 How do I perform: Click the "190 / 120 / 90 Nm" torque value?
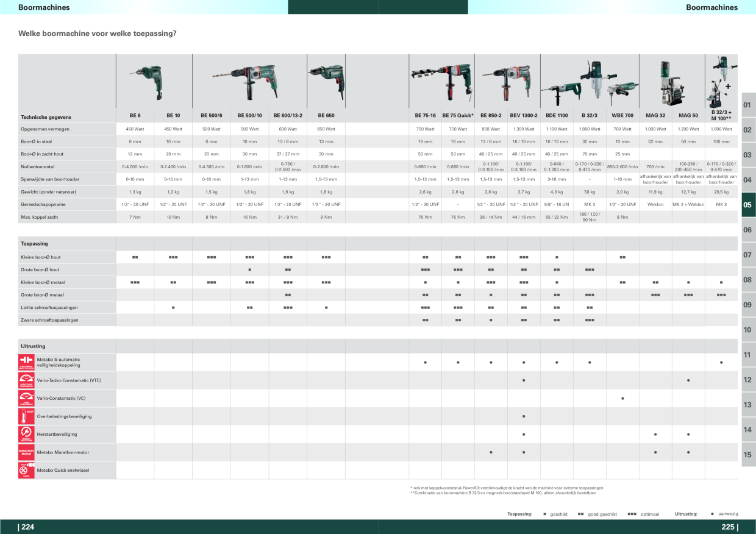click(590, 217)
